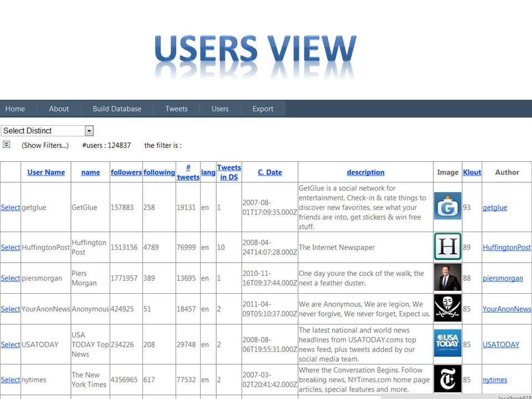
Task: Switch to the Tweets menu item
Action: [176, 109]
